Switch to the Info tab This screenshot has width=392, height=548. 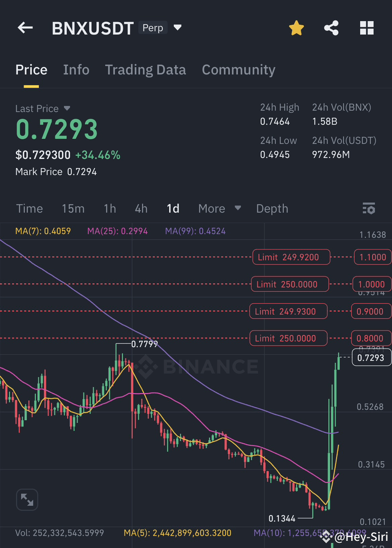click(76, 70)
